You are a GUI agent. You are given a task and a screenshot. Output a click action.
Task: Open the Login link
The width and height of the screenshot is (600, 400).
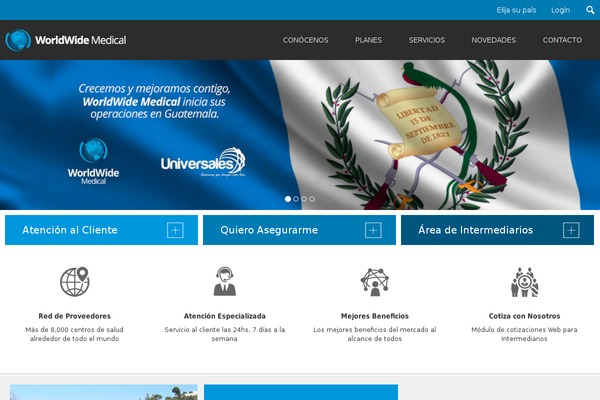[561, 10]
